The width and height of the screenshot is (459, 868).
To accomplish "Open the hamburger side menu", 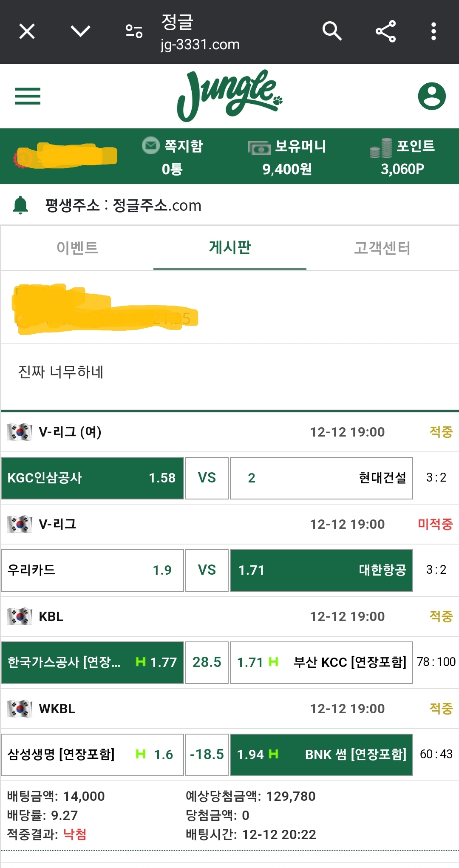I will (28, 96).
